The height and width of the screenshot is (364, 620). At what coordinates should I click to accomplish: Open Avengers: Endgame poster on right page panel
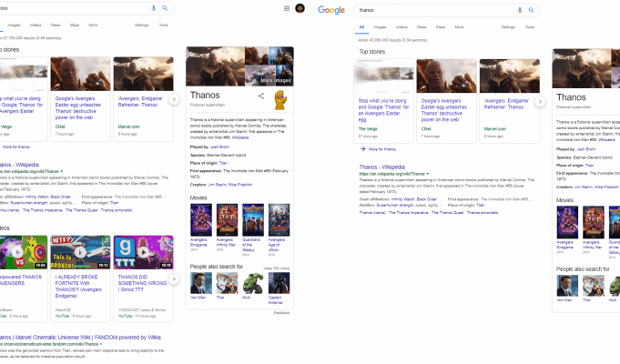click(x=567, y=223)
